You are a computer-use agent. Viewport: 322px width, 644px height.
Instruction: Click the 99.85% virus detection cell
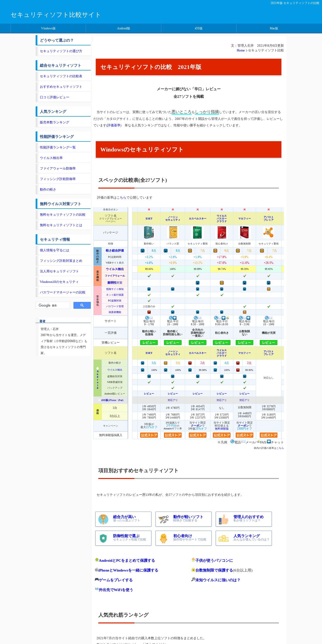point(149,269)
